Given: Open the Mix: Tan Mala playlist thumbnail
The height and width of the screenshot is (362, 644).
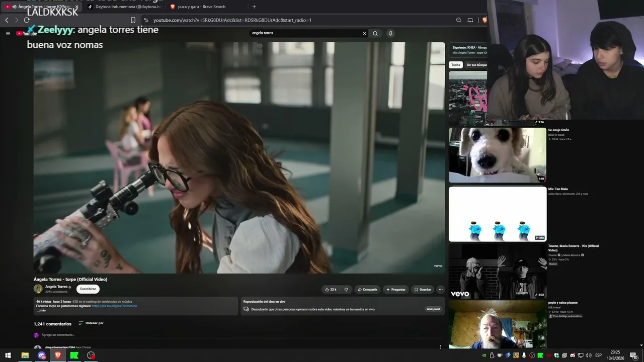Looking at the screenshot, I should 498,214.
